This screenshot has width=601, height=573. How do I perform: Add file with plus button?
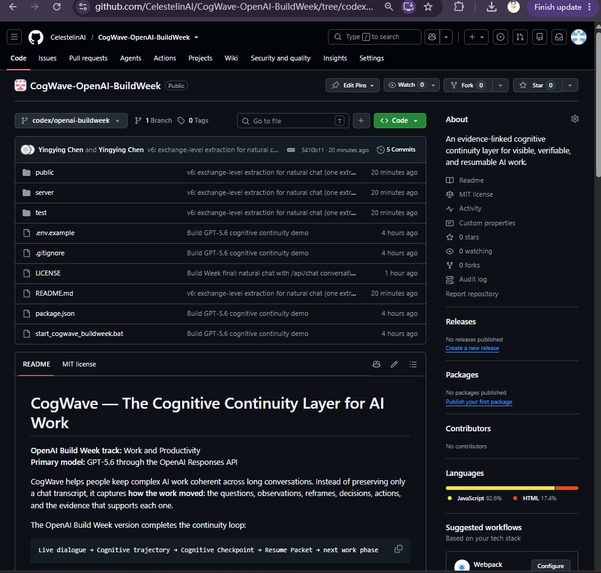[x=361, y=121]
